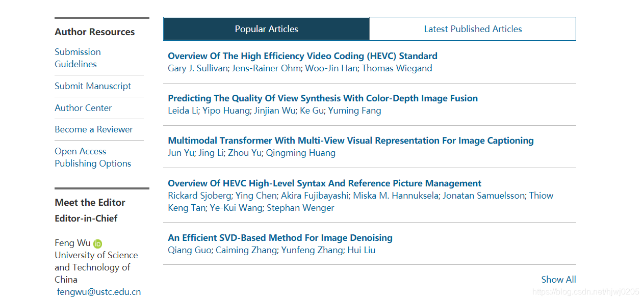
Task: Select author Ye-Kui Wang
Action: coord(236,208)
